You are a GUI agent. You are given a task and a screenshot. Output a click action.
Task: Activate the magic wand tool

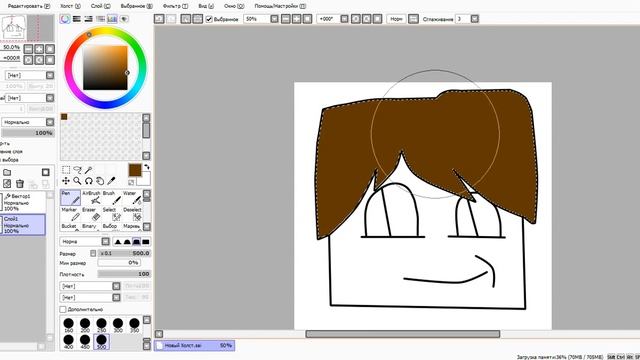(x=89, y=169)
